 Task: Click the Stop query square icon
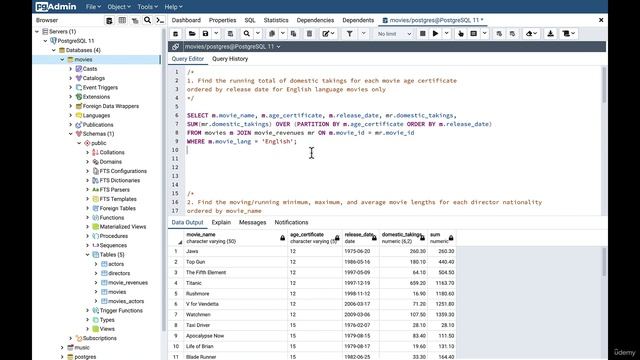(423, 34)
